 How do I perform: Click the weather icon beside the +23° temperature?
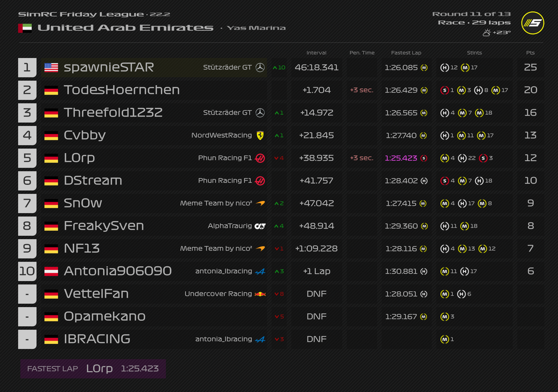pyautogui.click(x=486, y=33)
